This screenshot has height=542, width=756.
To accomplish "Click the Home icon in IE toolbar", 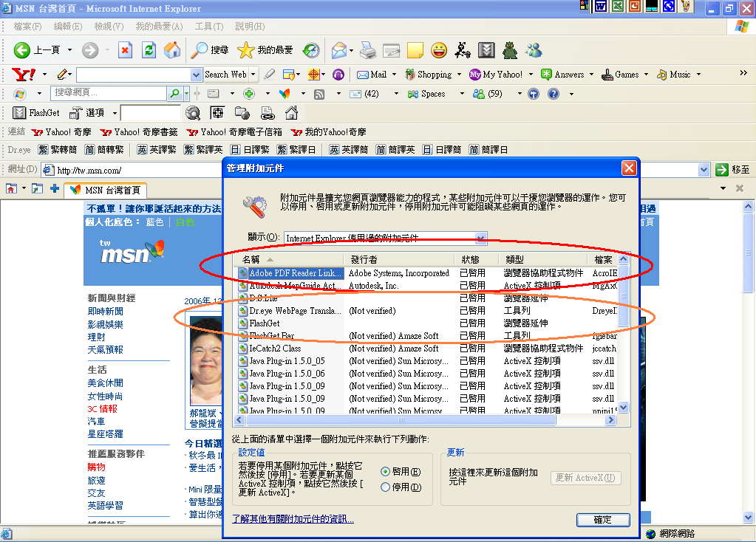I will click(172, 50).
